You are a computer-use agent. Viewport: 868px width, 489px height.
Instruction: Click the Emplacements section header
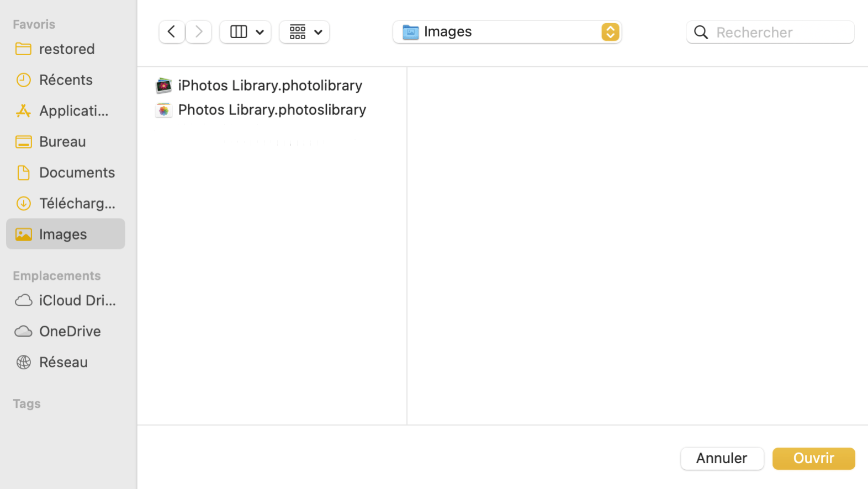tap(57, 276)
